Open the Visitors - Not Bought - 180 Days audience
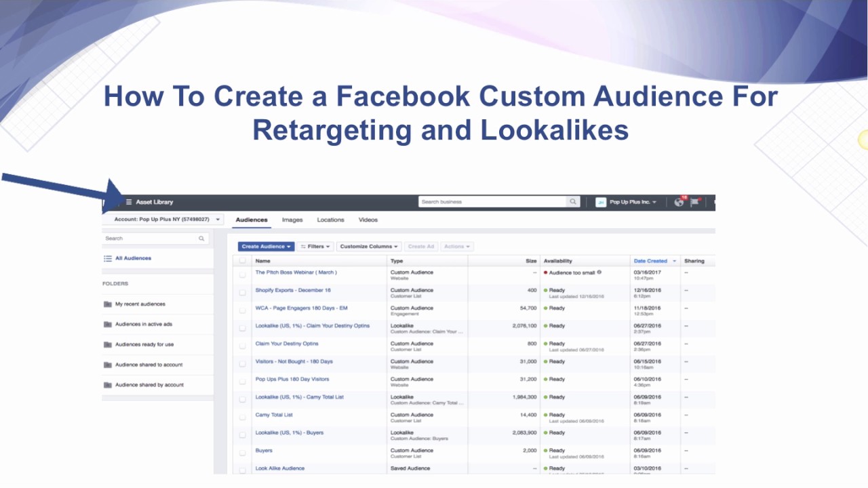868x488 pixels. 294,361
